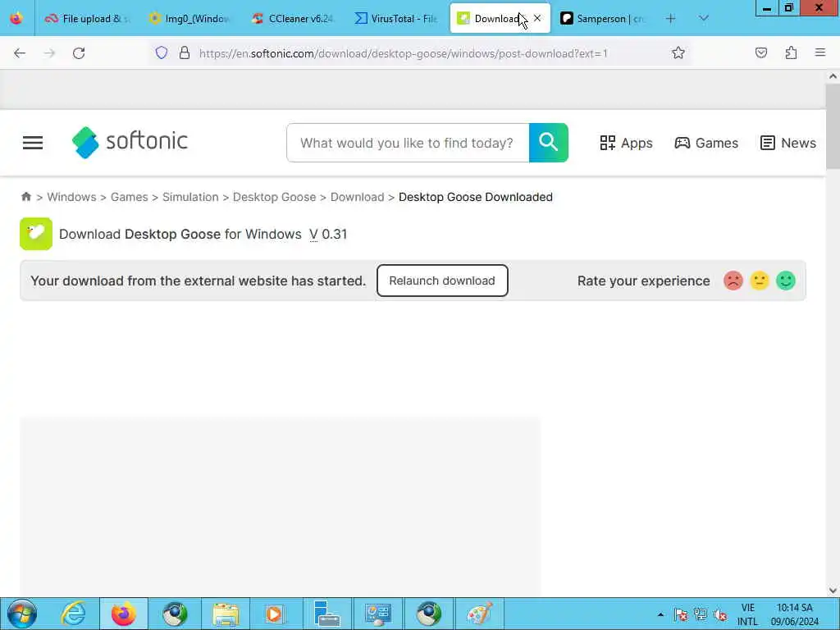Open a new tab with plus icon
This screenshot has height=630, width=840.
point(670,18)
